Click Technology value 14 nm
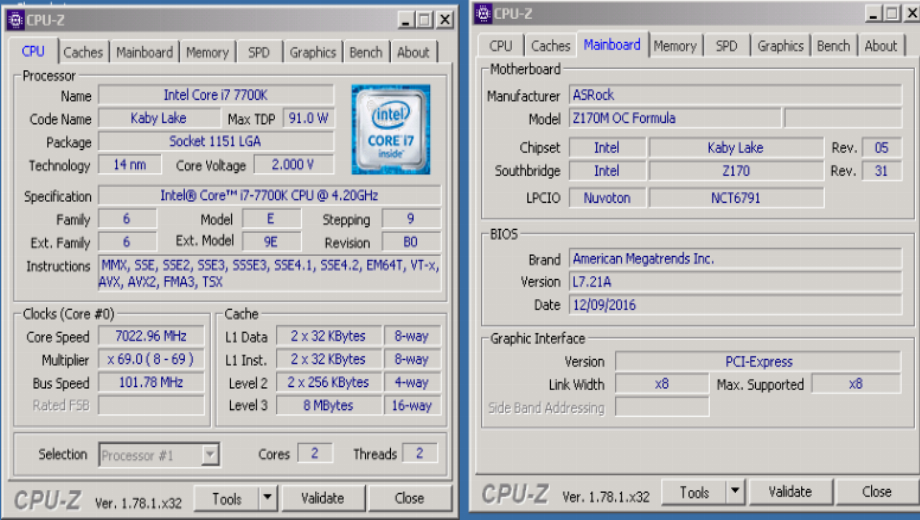 [130, 165]
